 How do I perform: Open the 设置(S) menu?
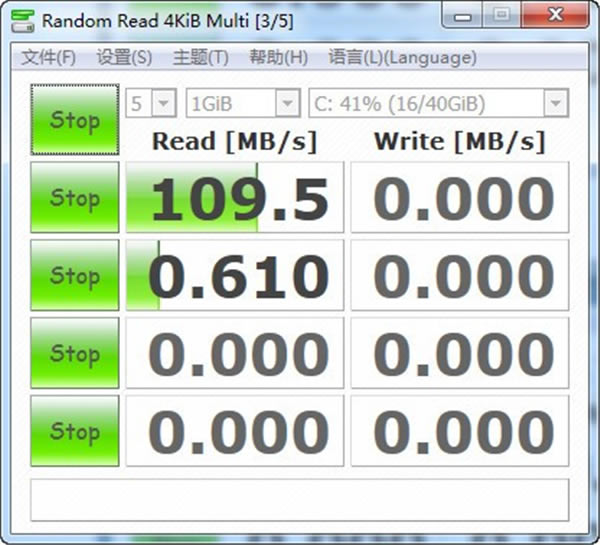(x=124, y=57)
